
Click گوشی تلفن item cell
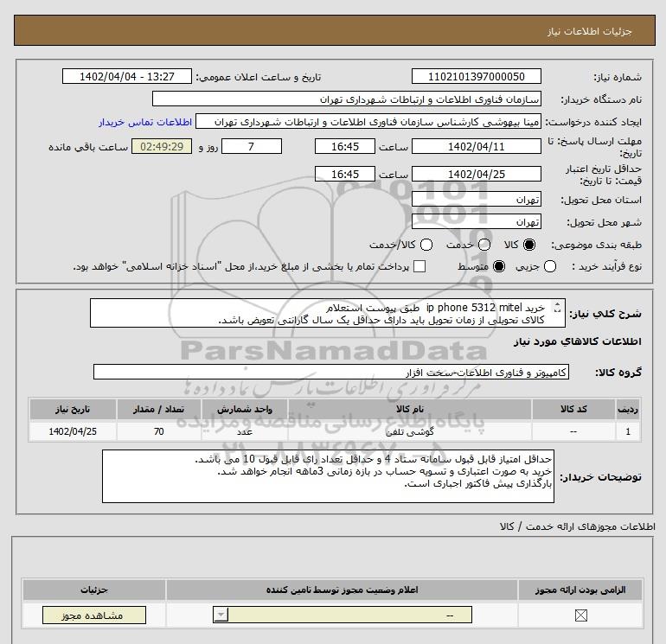[410, 431]
